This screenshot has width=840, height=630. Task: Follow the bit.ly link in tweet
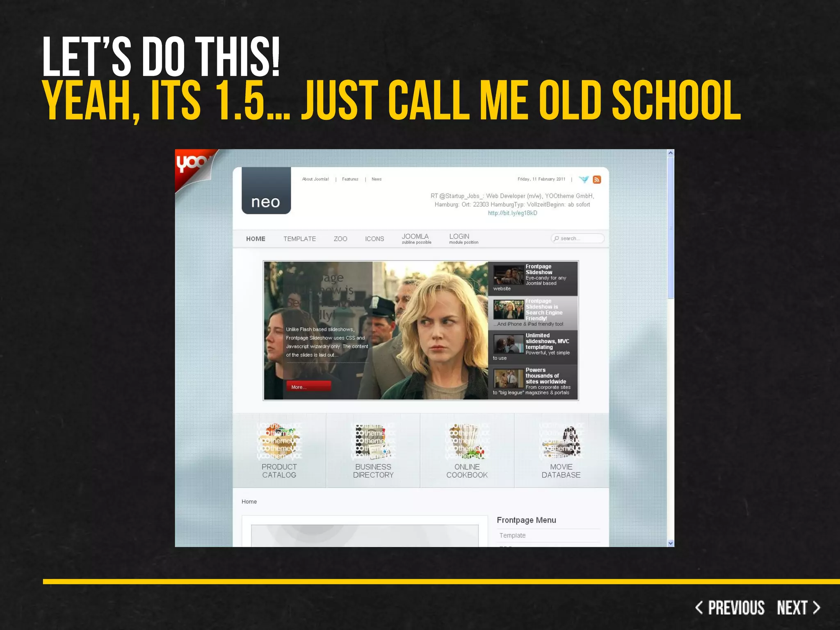click(512, 213)
